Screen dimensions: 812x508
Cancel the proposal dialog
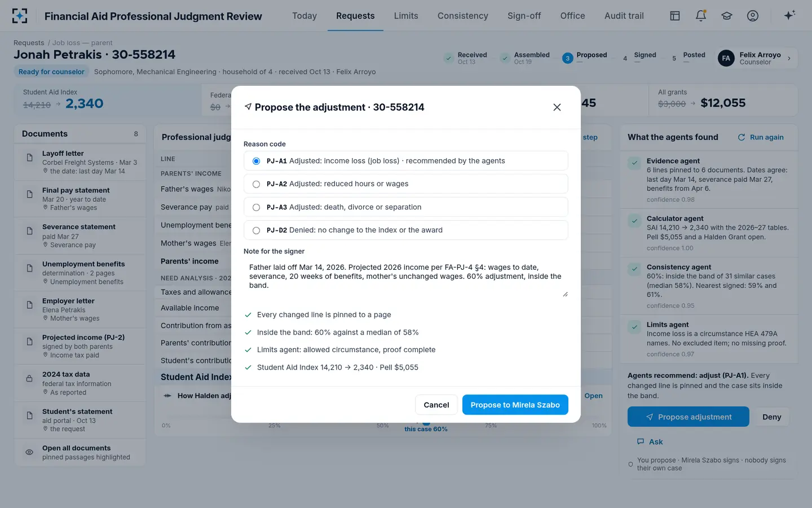click(x=436, y=405)
